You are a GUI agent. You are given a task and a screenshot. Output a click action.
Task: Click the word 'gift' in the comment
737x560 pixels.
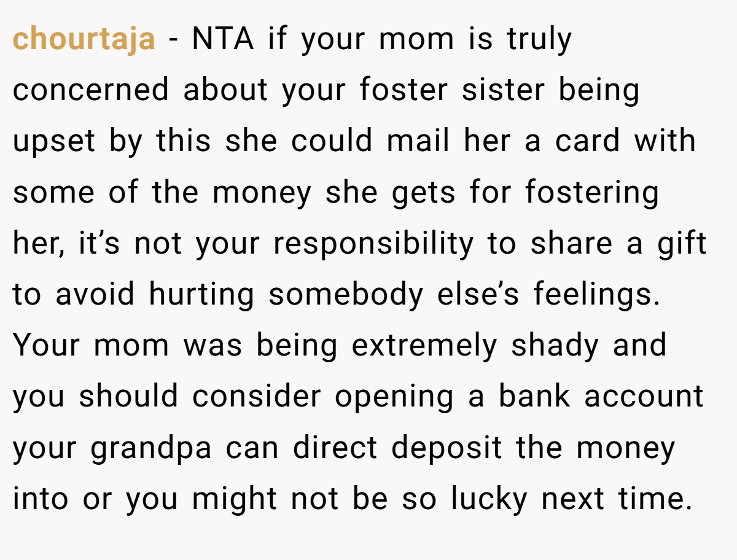pyautogui.click(x=682, y=245)
